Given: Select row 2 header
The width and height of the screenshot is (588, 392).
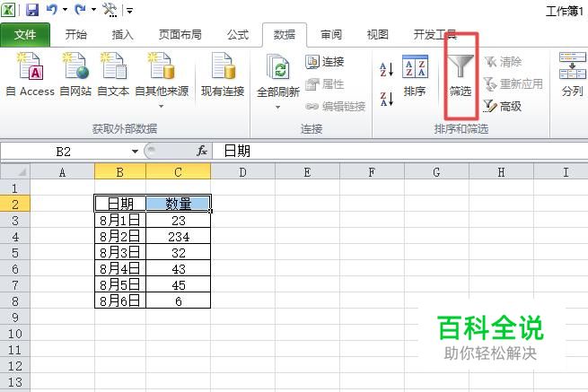Looking at the screenshot, I should click(15, 205).
